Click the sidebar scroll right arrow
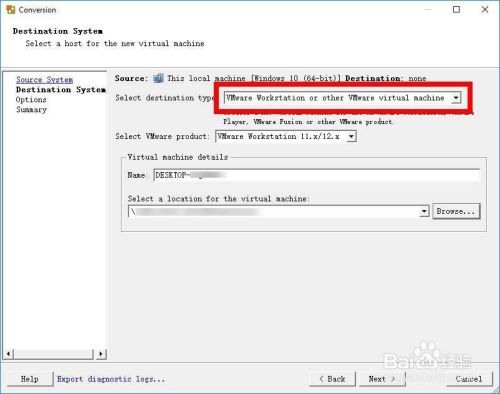 101,354
